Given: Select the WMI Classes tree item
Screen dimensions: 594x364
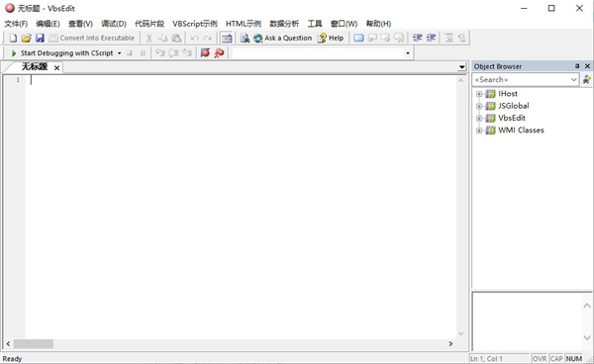Looking at the screenshot, I should pyautogui.click(x=521, y=131).
